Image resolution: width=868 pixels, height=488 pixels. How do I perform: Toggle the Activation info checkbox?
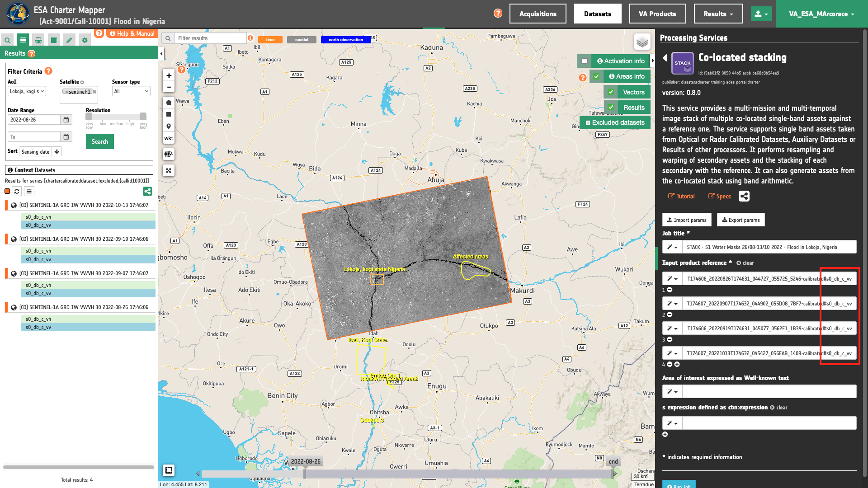pyautogui.click(x=585, y=61)
